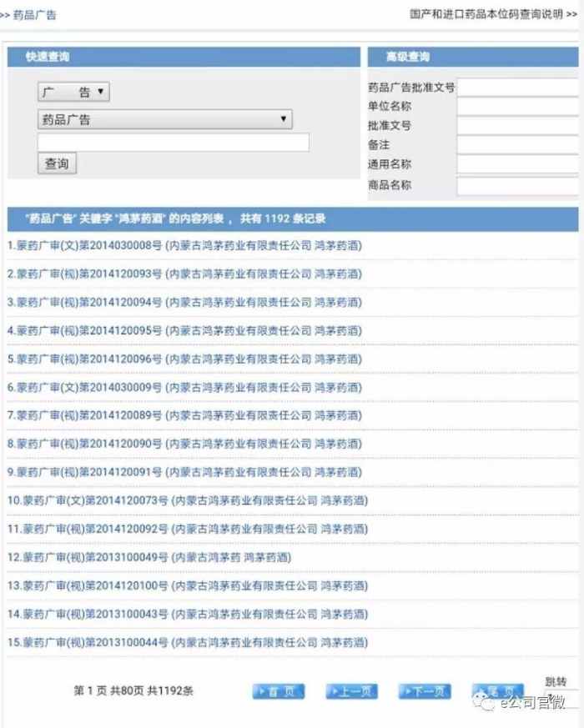Open record 13 蒙药广审(视)第2014120100号
Screen dimensions: 584x728
tap(188, 585)
